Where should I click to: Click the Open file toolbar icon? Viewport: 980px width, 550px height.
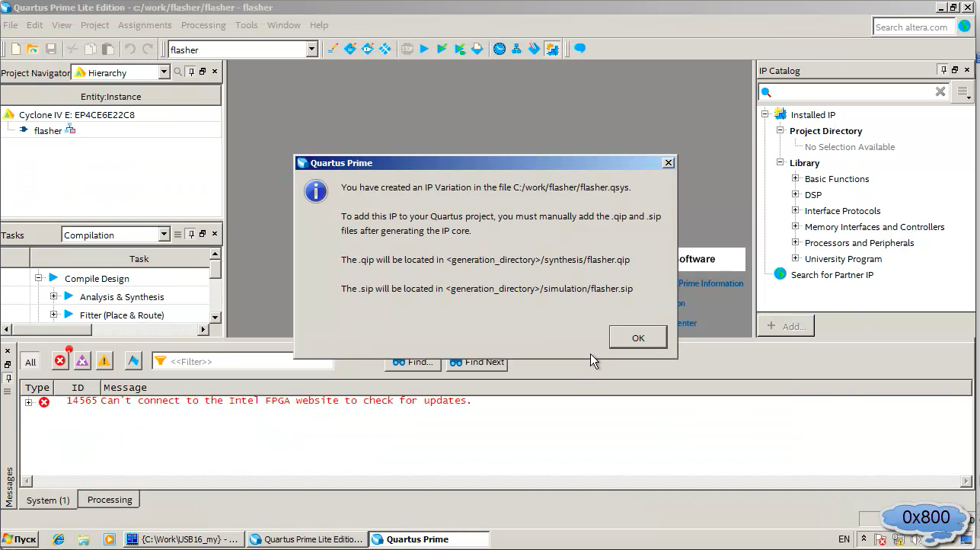[x=33, y=49]
